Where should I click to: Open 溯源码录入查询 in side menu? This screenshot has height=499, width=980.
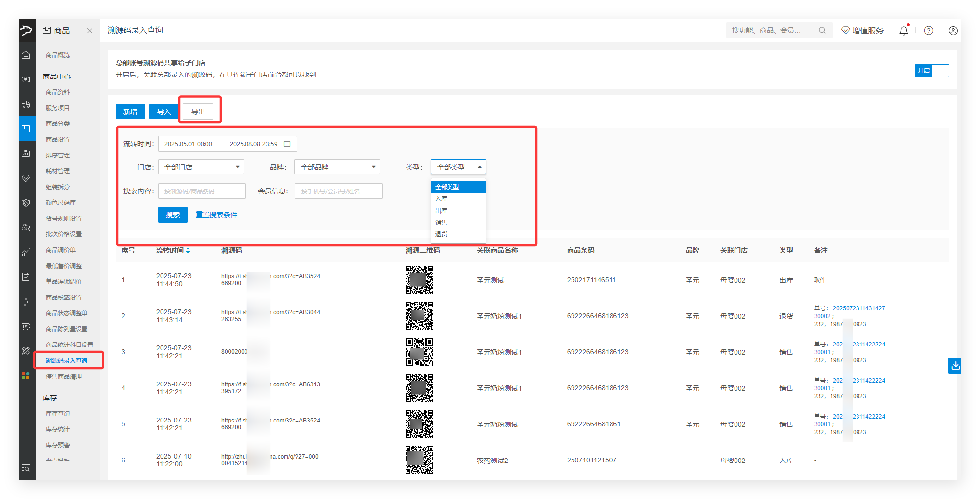coord(67,361)
